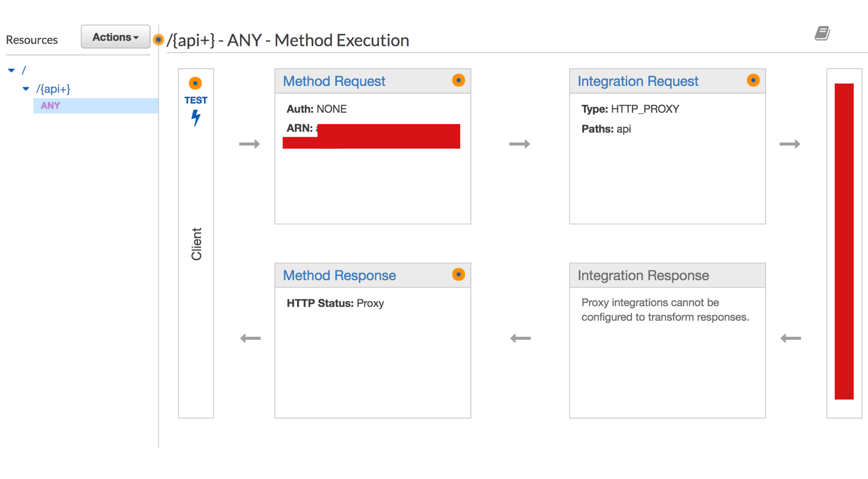
Task: Click orange dot on Method Response panel
Action: (x=458, y=274)
